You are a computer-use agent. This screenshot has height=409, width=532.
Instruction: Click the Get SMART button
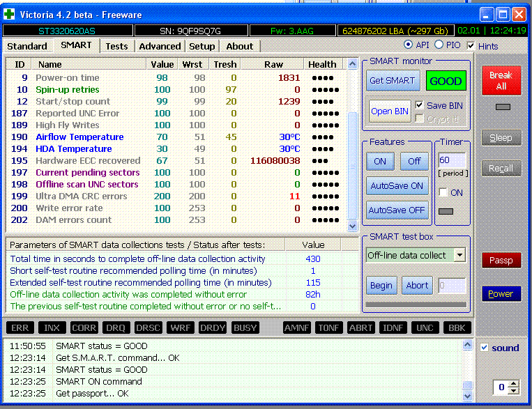point(393,81)
